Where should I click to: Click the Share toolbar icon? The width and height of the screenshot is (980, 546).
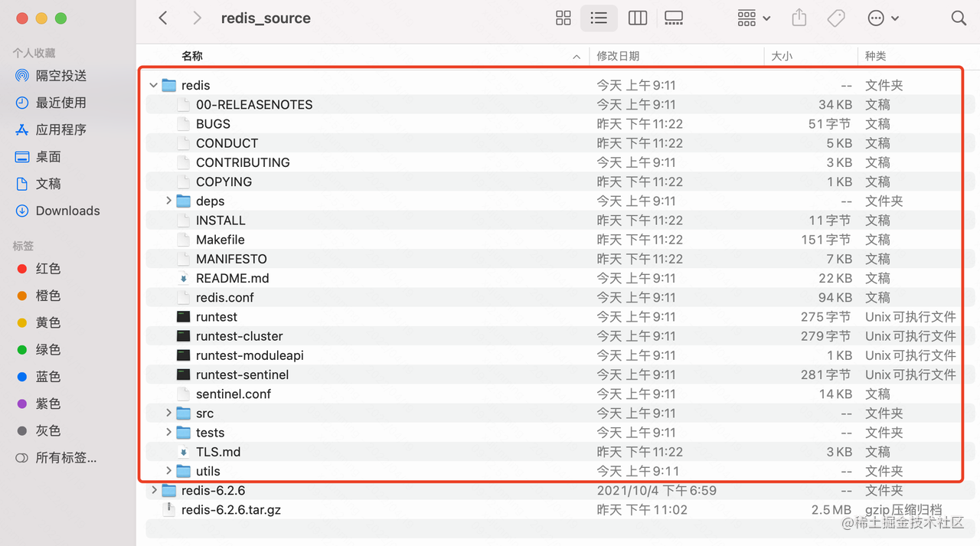[x=799, y=18]
